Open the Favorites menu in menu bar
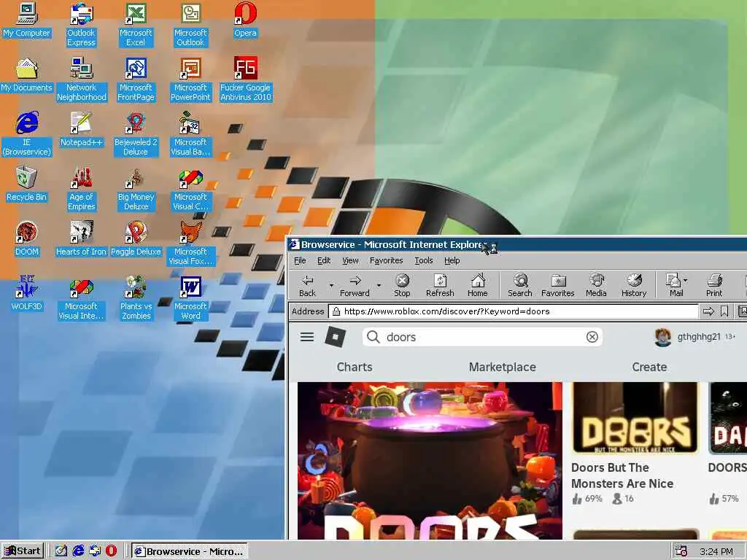The height and width of the screenshot is (560, 747). [x=387, y=260]
